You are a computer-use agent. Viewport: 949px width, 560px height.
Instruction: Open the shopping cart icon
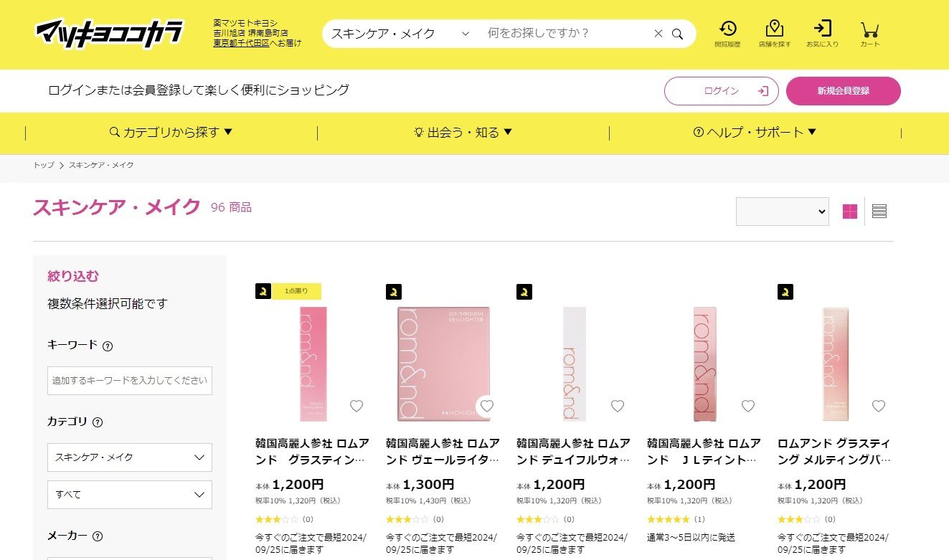pyautogui.click(x=869, y=29)
